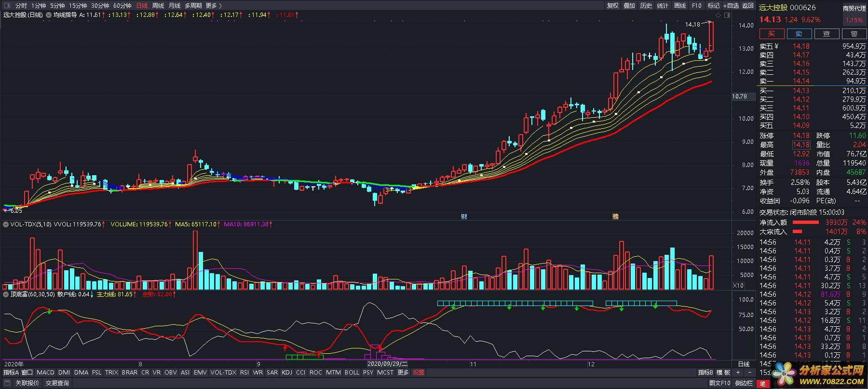The height and width of the screenshot is (389, 868).
Task: Open 图文F10 in the status bar
Action: click(x=720, y=383)
